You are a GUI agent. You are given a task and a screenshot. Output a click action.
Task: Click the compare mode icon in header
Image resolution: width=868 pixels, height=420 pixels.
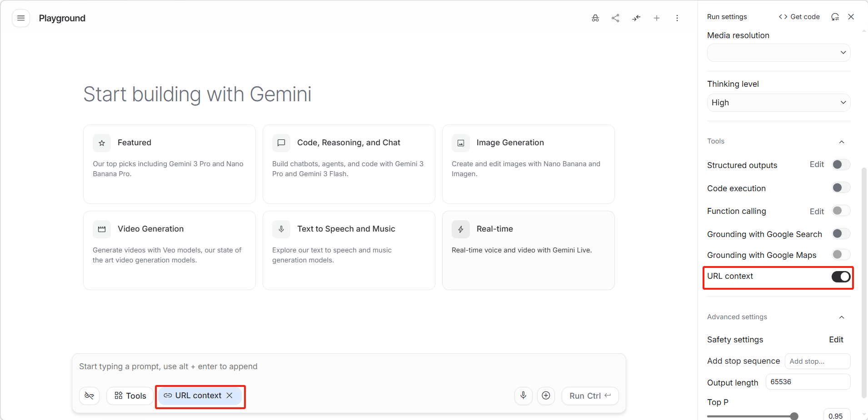pyautogui.click(x=636, y=18)
